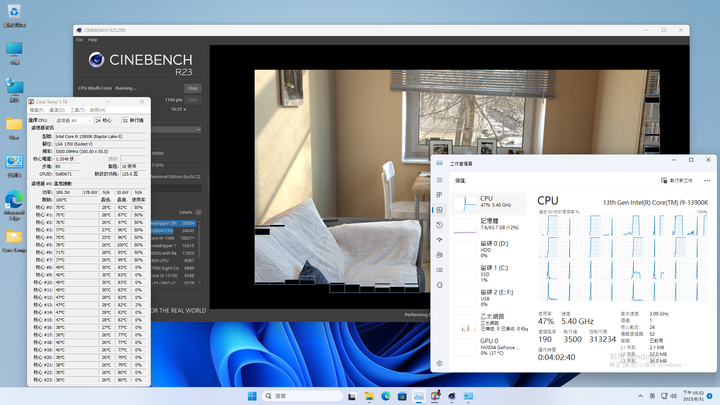Select the 24243 score ranking row in Cinebench
This screenshot has height=405, width=720.
(174, 231)
